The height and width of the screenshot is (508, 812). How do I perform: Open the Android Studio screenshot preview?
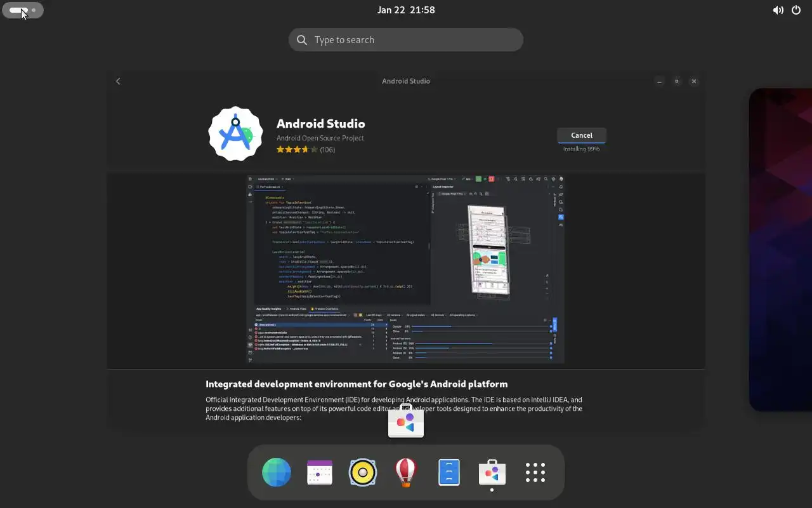(x=405, y=269)
